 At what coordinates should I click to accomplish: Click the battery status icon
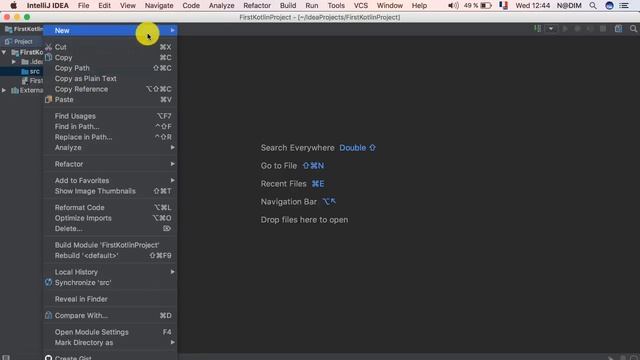coord(486,5)
